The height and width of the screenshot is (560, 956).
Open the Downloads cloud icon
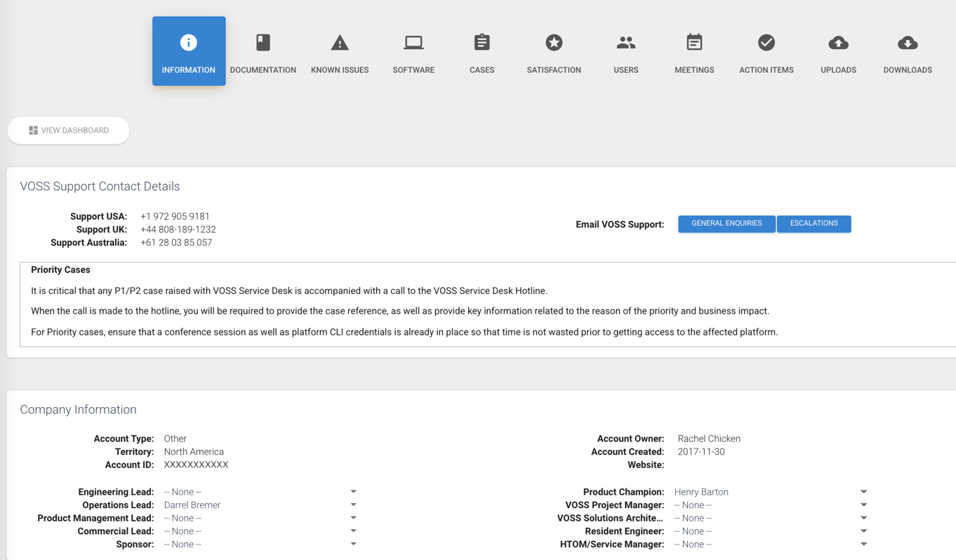(907, 43)
